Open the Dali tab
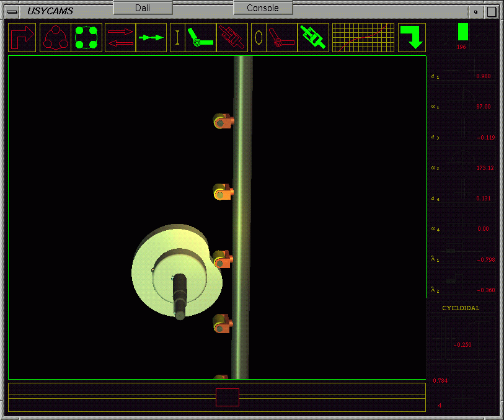The height and width of the screenshot is (420, 504). (143, 8)
